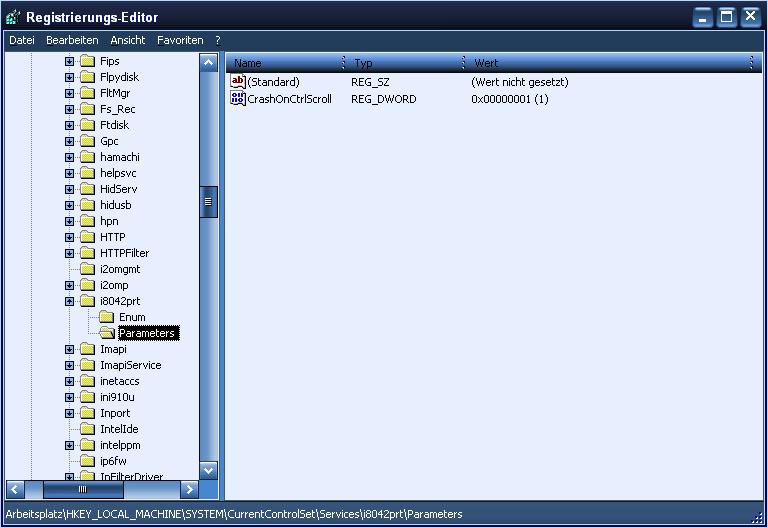Image resolution: width=768 pixels, height=528 pixels.
Task: Expand the intelppm tree node
Action: click(x=70, y=445)
